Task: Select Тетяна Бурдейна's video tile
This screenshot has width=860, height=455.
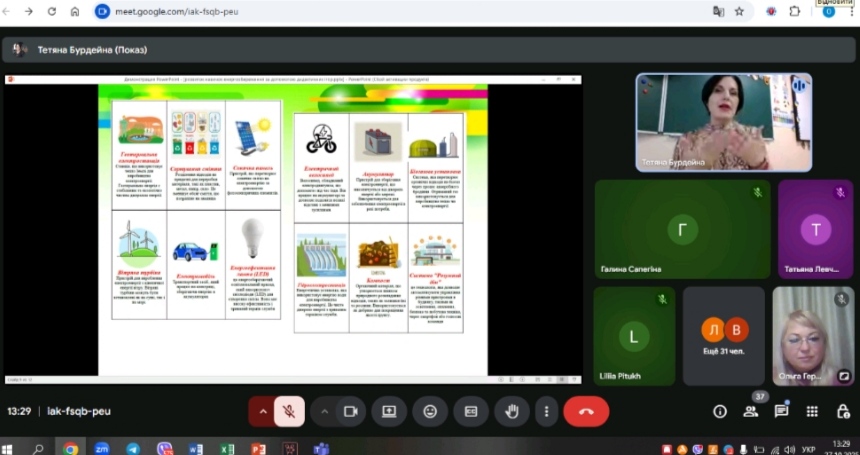Action: [723, 122]
